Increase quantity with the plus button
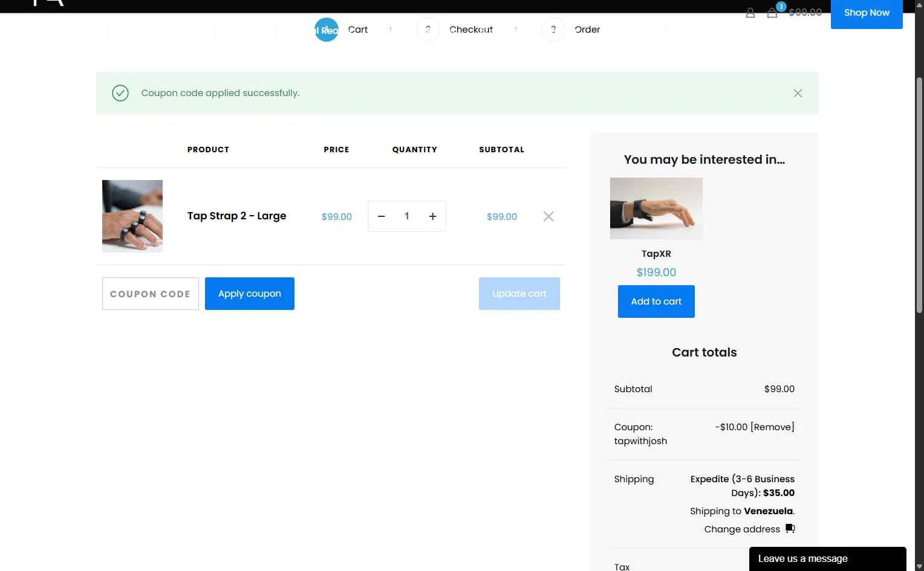 pyautogui.click(x=433, y=216)
